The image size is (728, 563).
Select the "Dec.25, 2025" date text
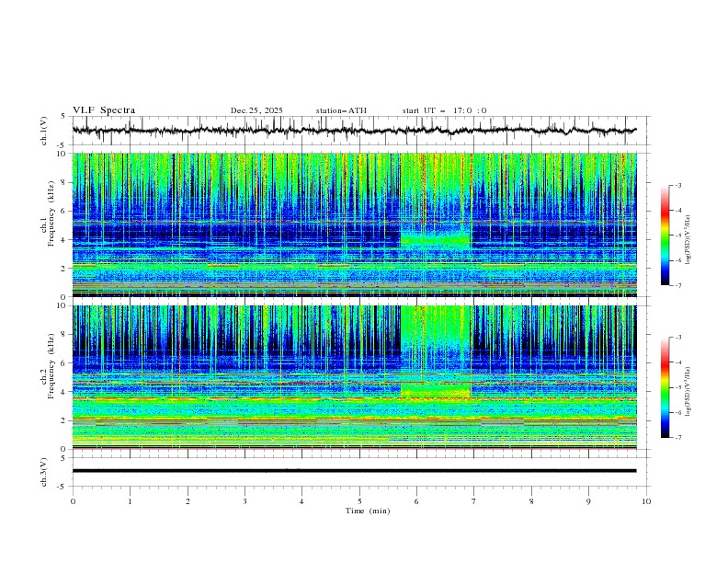(256, 110)
